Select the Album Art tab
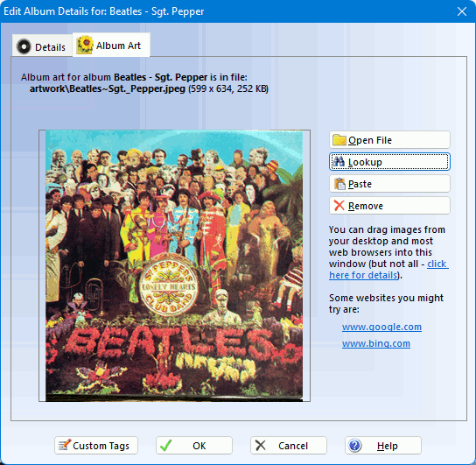 (111, 45)
